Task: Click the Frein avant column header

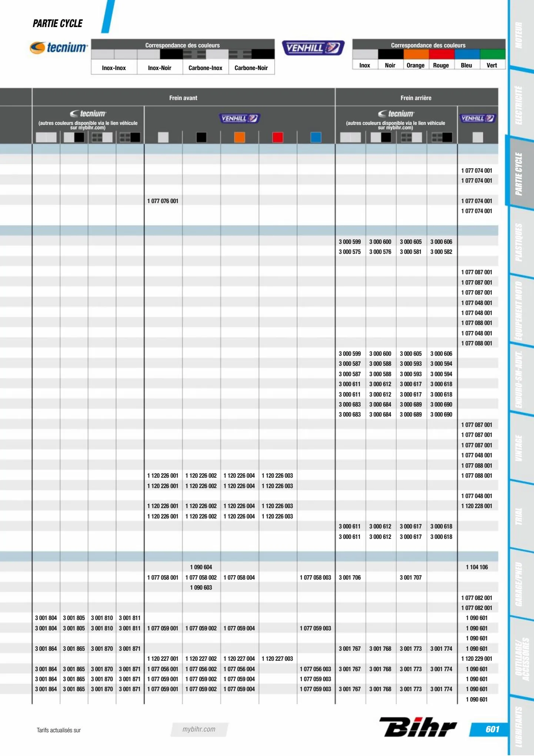Action: point(183,98)
